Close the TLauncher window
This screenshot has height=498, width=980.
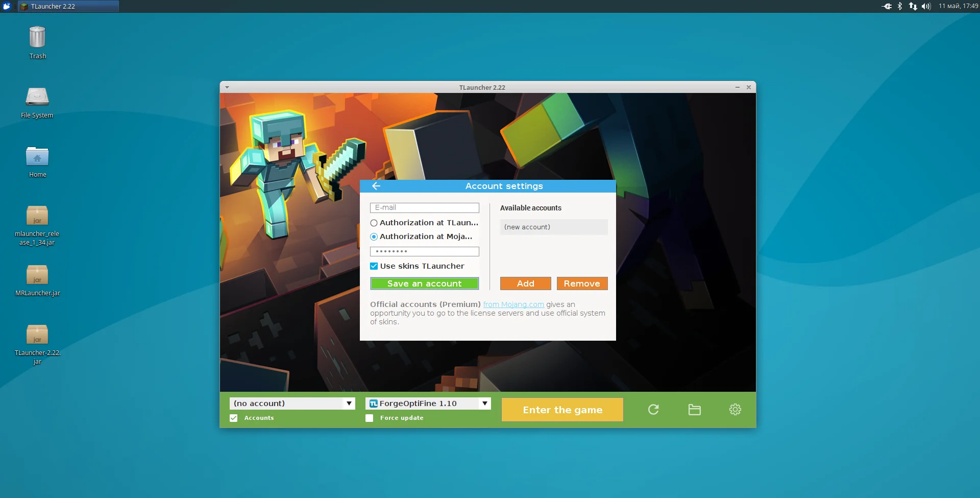tap(749, 87)
